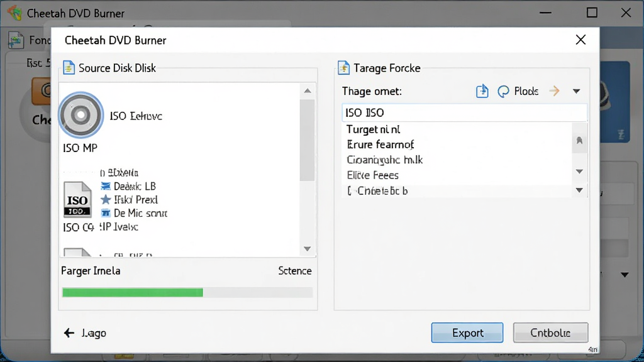Select the De Mic sonrt entry text
This screenshot has width=644, height=362.
tap(140, 214)
